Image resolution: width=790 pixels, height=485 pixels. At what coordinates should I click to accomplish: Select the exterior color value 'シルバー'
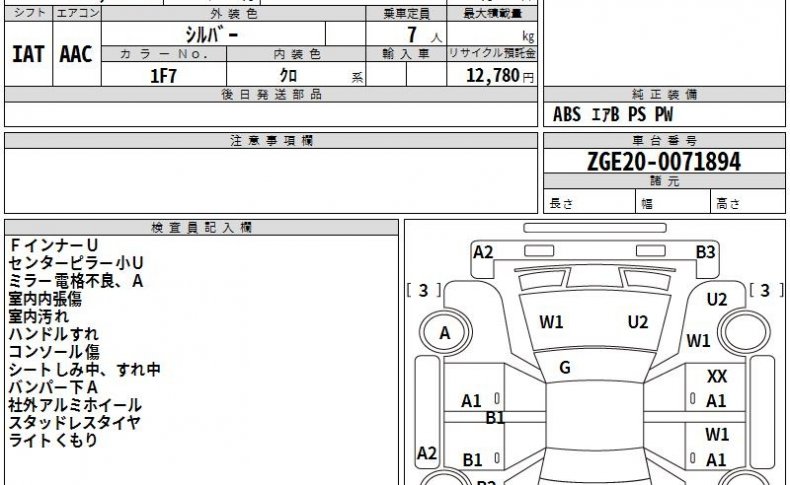click(x=212, y=35)
